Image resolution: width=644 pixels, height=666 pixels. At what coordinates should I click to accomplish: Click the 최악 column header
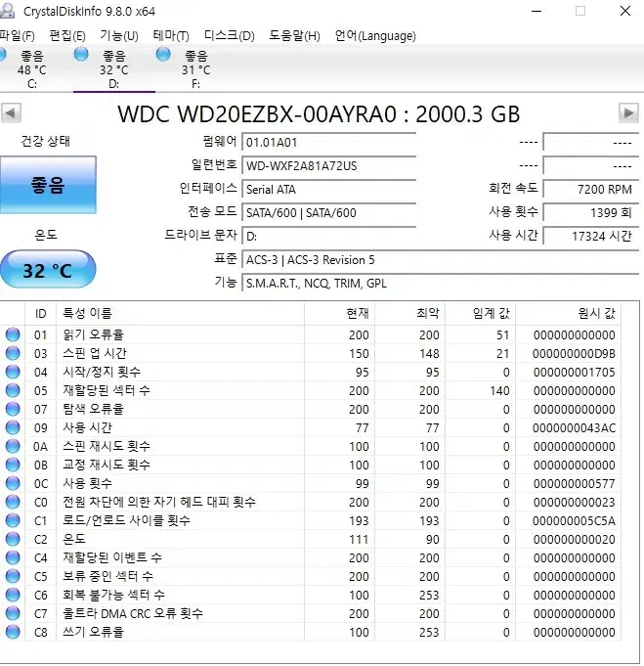(410, 314)
